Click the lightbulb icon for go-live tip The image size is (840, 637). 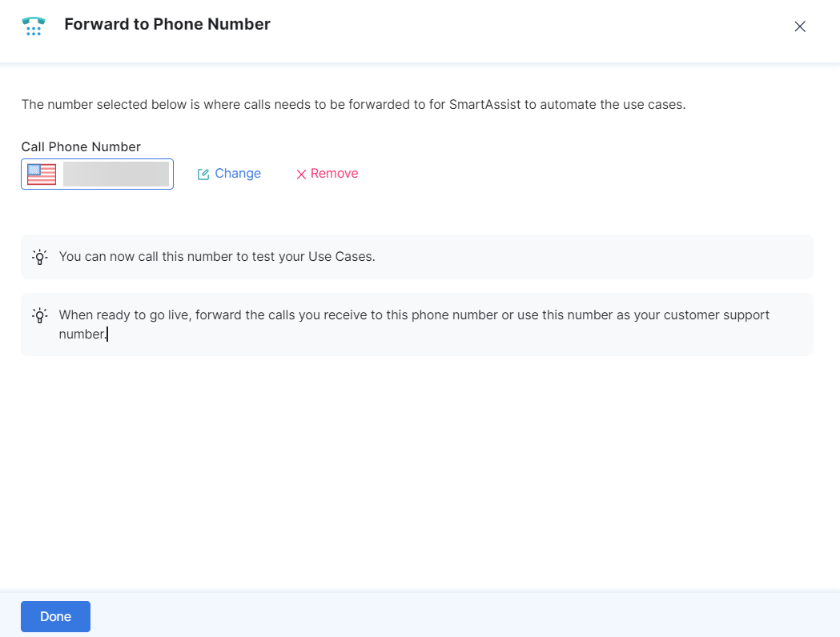(40, 315)
